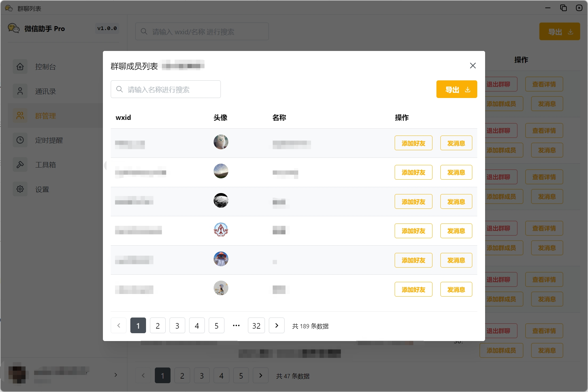Send 发消息 to the first listed member
The width and height of the screenshot is (588, 392).
click(456, 143)
